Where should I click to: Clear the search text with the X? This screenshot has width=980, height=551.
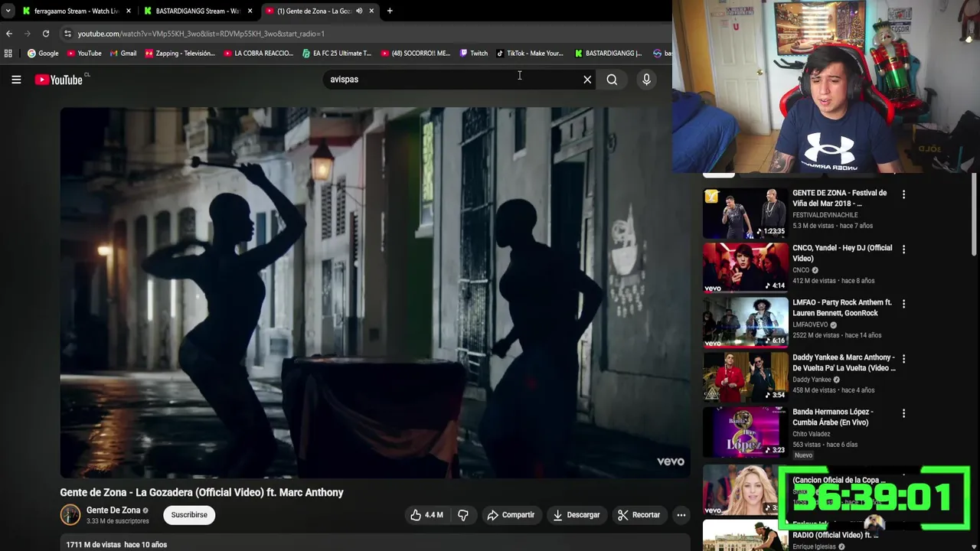(x=587, y=80)
